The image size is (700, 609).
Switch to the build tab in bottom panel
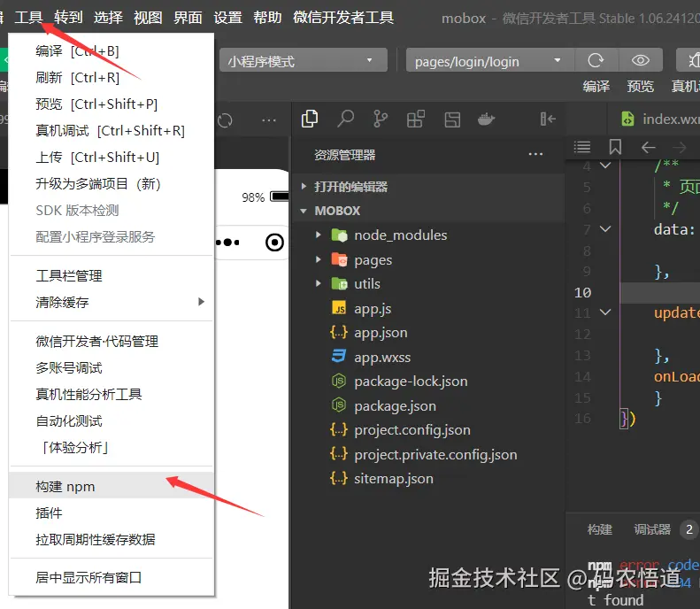click(x=599, y=529)
